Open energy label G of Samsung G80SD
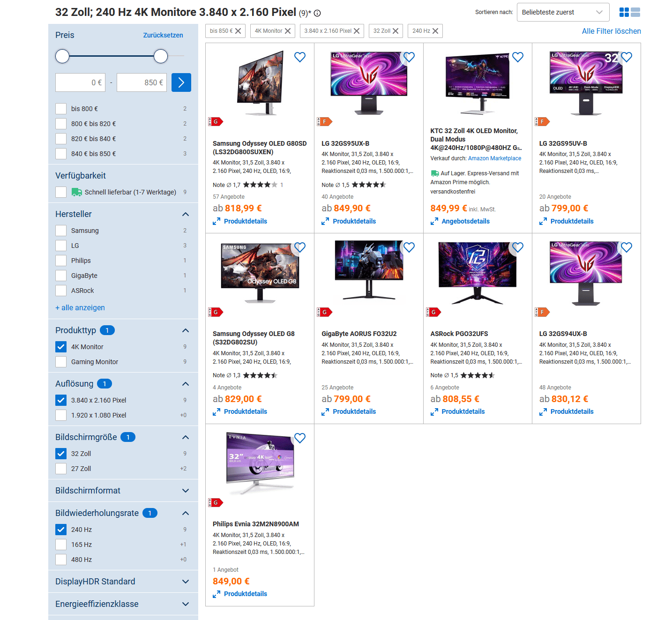Viewport: 672px width, 620px height. coord(216,122)
